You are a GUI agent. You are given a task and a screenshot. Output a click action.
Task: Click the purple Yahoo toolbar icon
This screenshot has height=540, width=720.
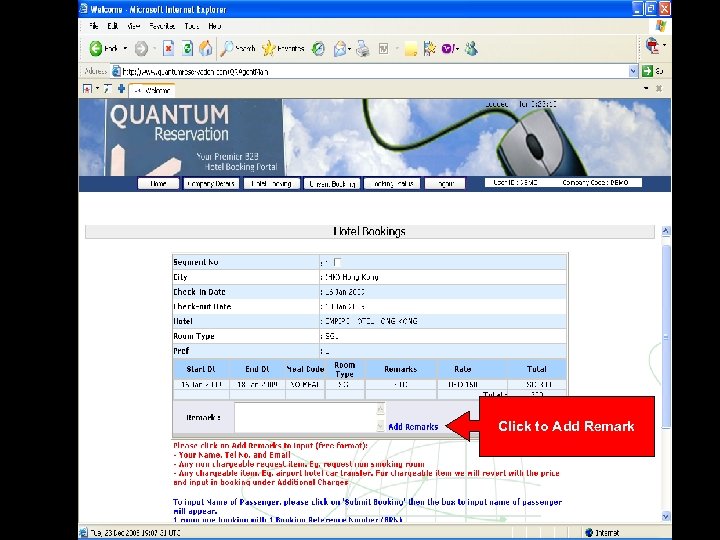click(x=447, y=48)
